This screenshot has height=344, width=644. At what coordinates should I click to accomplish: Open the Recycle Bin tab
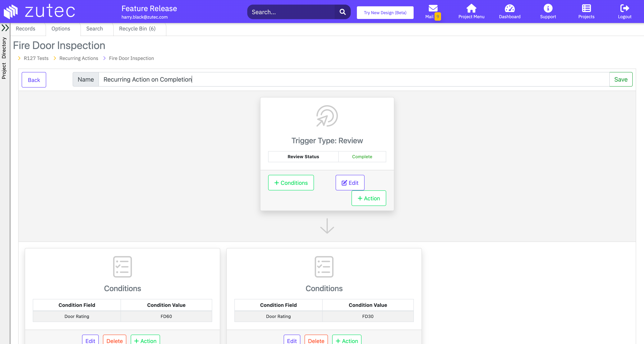tap(137, 29)
